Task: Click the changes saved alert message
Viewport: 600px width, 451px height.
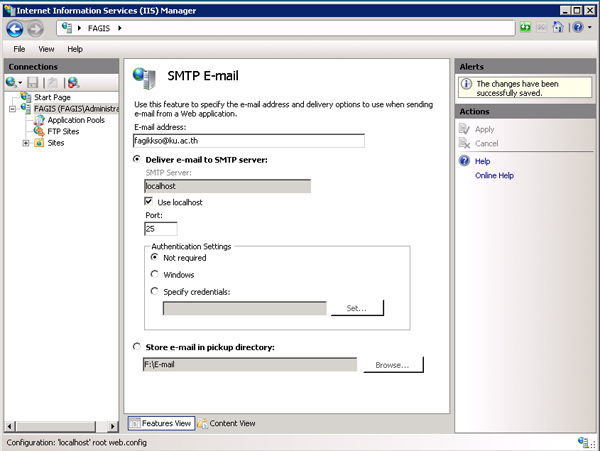Action: [517, 88]
